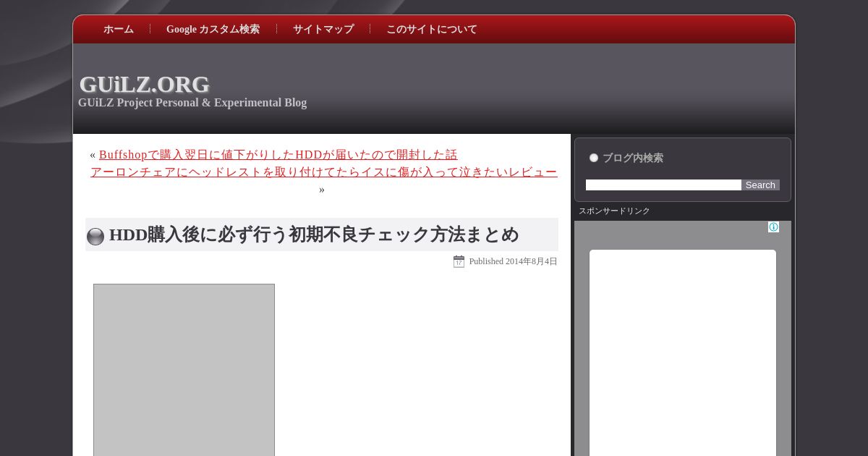868x456 pixels.
Task: Click the calendar icon next to Published date
Action: 459,261
